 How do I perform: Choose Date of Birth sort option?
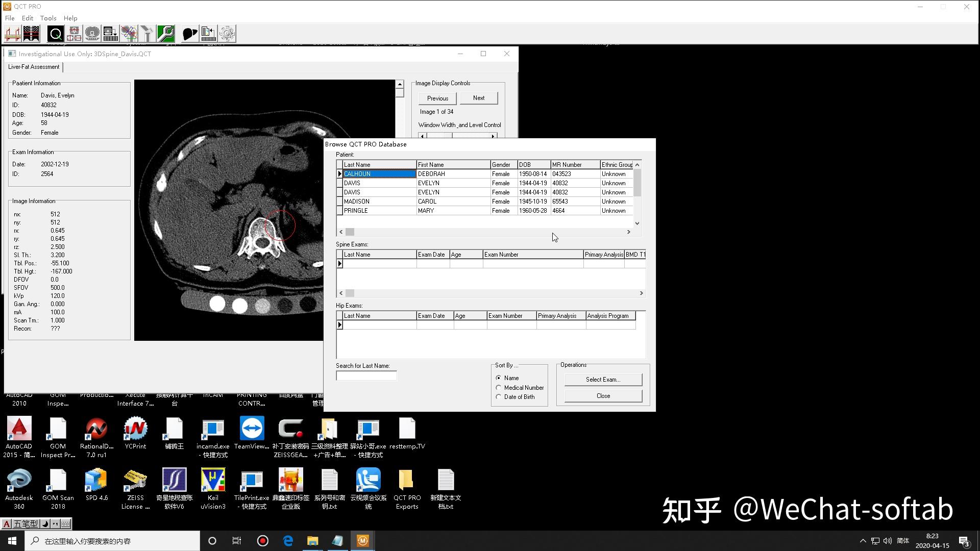(x=499, y=397)
